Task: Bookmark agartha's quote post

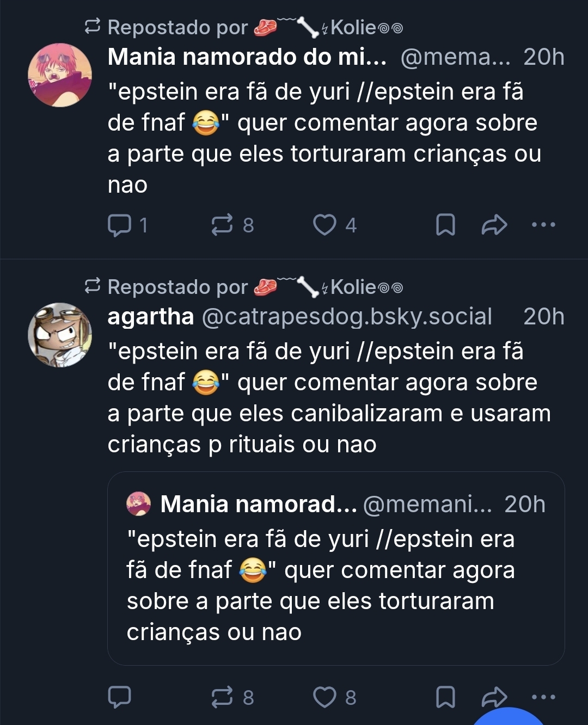Action: pyautogui.click(x=445, y=697)
